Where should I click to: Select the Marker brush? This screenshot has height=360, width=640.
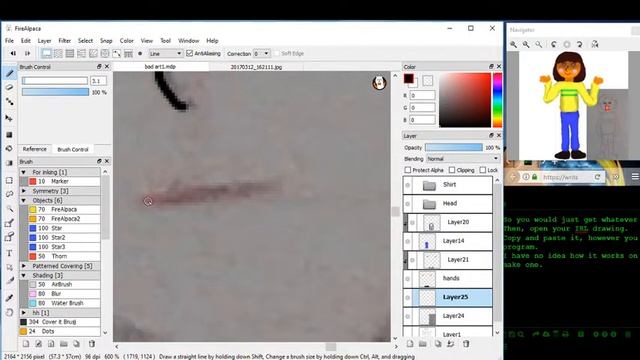60,181
